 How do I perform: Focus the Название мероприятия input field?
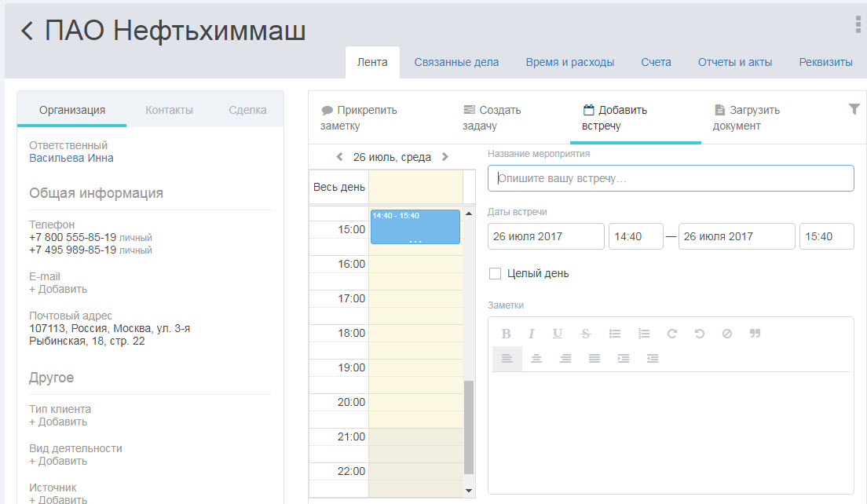671,178
